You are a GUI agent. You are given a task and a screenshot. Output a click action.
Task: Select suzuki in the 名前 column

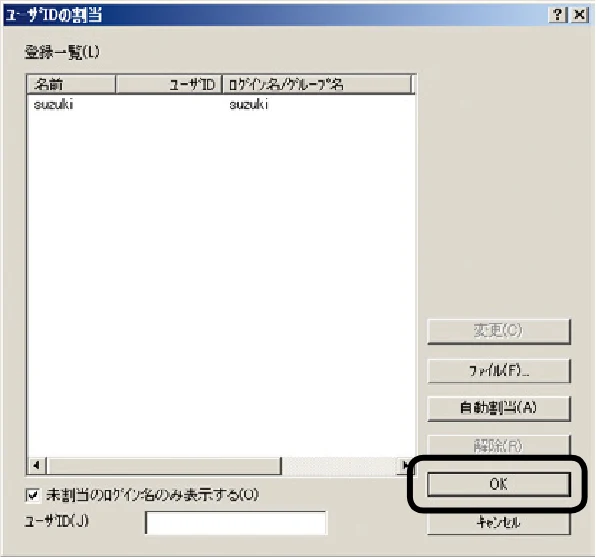point(53,105)
